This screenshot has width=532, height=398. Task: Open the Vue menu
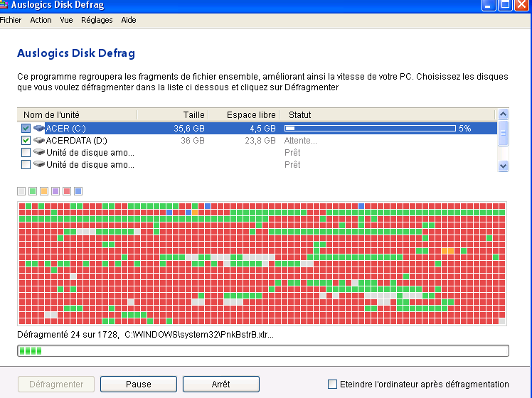click(66, 20)
